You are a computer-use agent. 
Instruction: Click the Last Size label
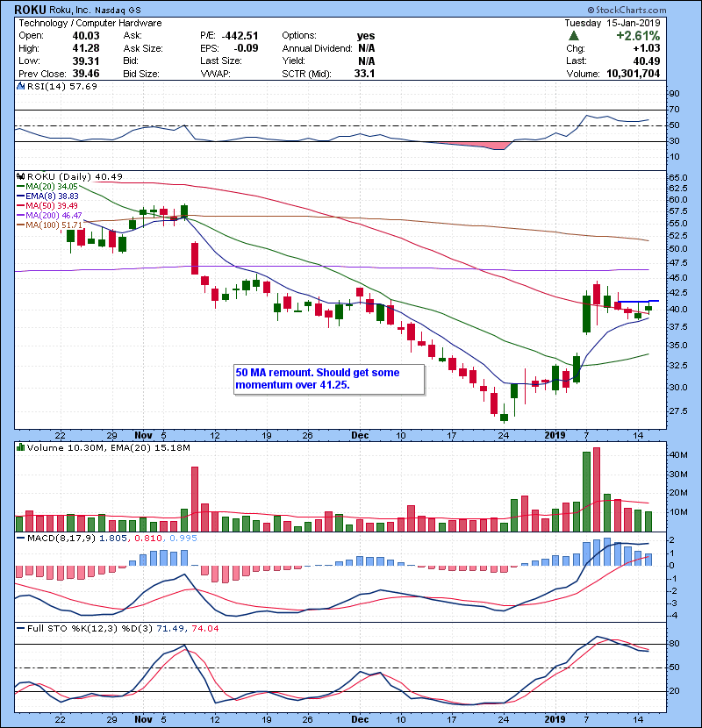click(x=220, y=61)
